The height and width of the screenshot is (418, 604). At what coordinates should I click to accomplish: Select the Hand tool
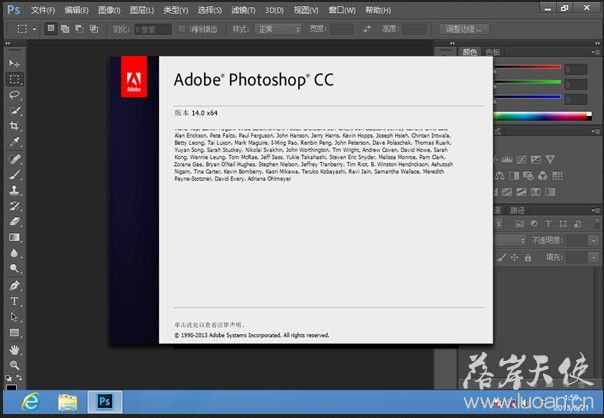pyautogui.click(x=15, y=349)
